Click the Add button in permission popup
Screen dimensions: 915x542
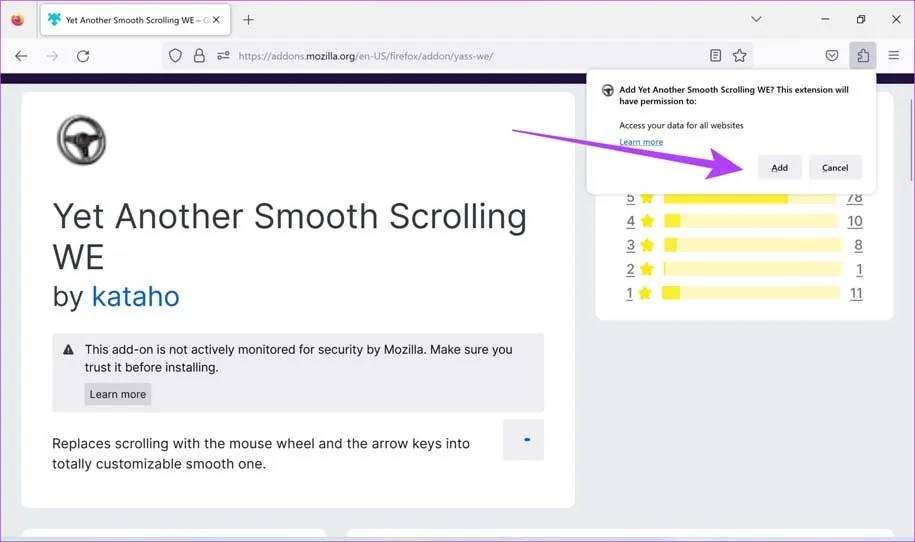[x=779, y=168]
